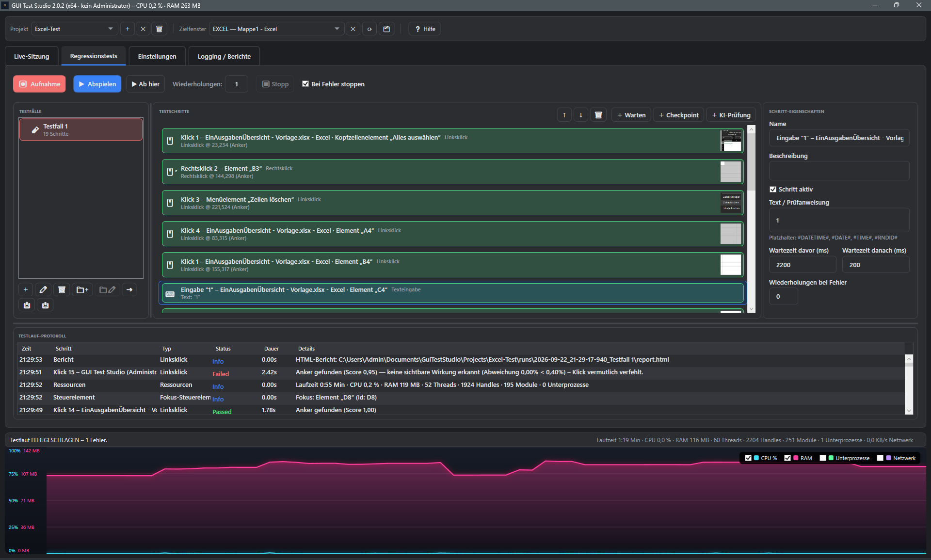Click the window icon next to refresh
931x560 pixels.
(386, 29)
